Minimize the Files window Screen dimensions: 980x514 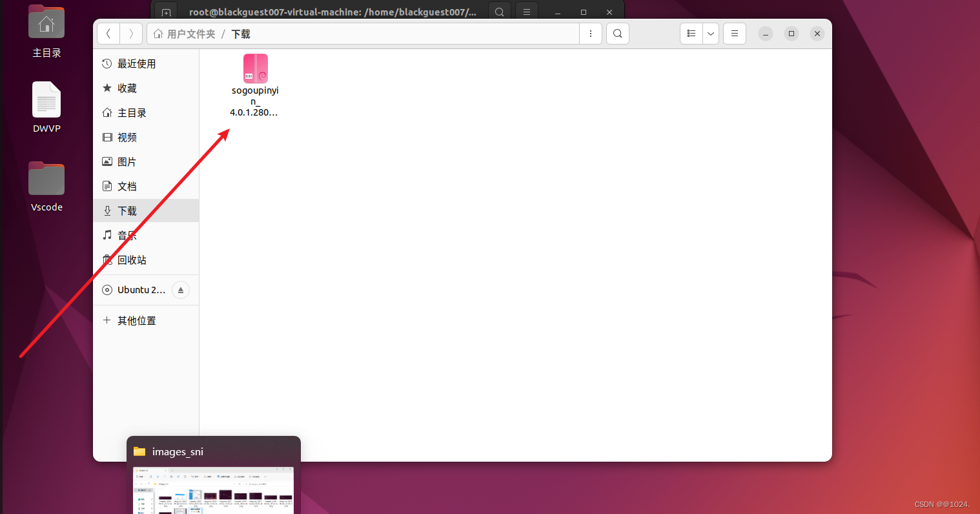pyautogui.click(x=766, y=34)
